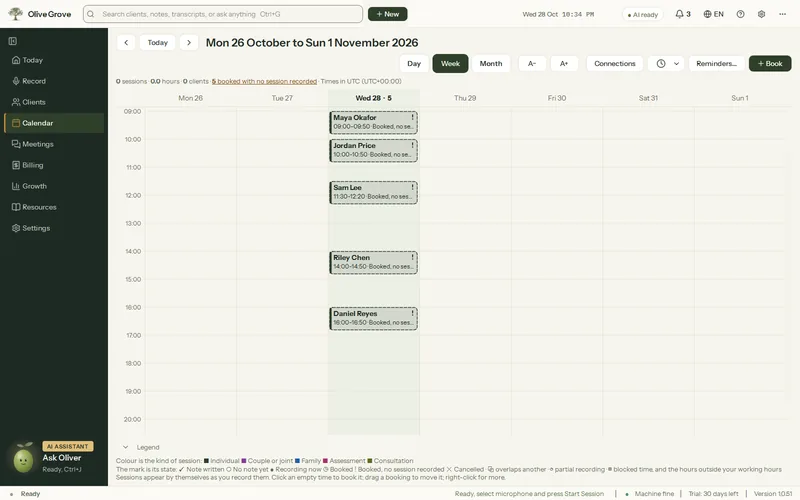Jump to Today in calendar
Screen dimensions: 800x500
158,43
